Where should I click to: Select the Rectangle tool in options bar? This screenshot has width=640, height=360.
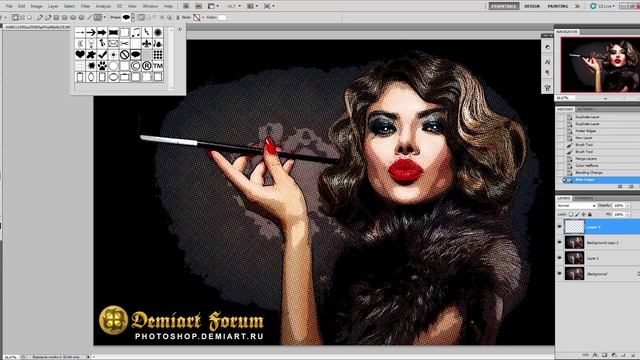point(56,18)
